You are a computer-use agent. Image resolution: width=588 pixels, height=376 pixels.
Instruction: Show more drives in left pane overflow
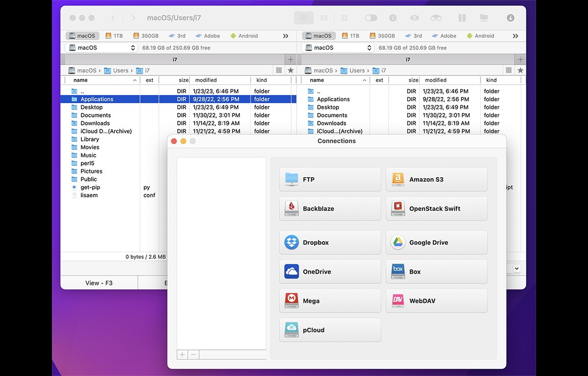(286, 36)
